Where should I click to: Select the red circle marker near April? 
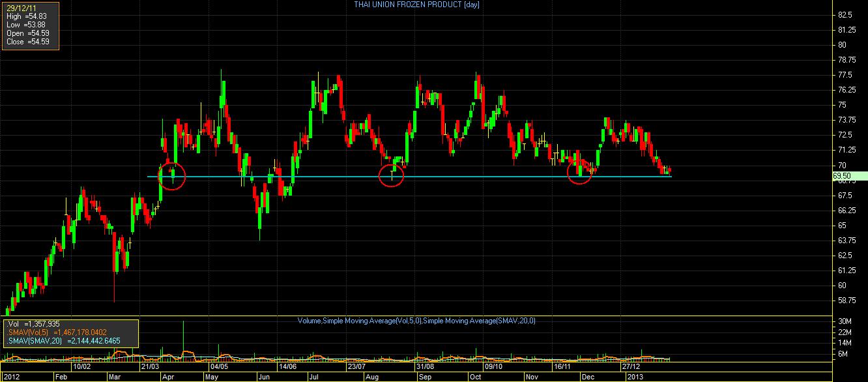tap(173, 176)
